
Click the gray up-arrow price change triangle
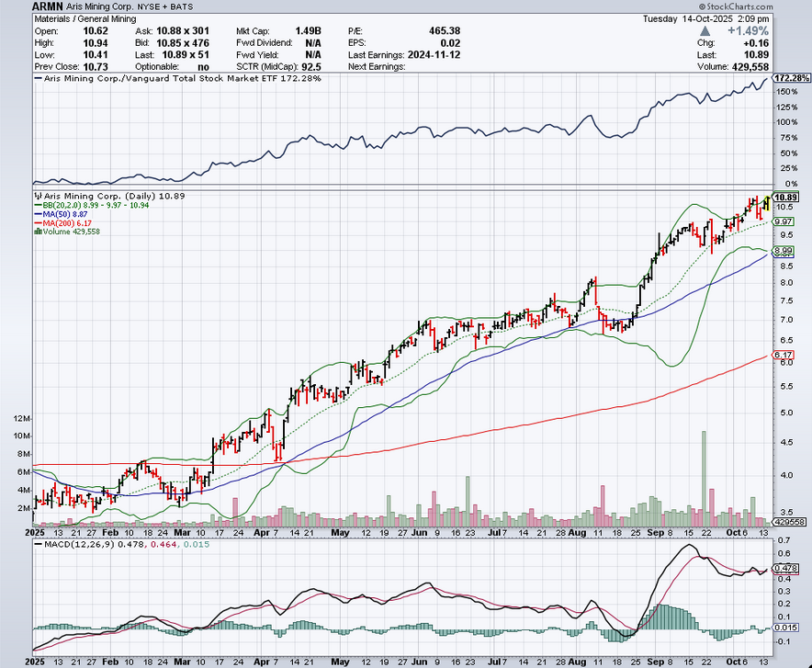click(705, 31)
